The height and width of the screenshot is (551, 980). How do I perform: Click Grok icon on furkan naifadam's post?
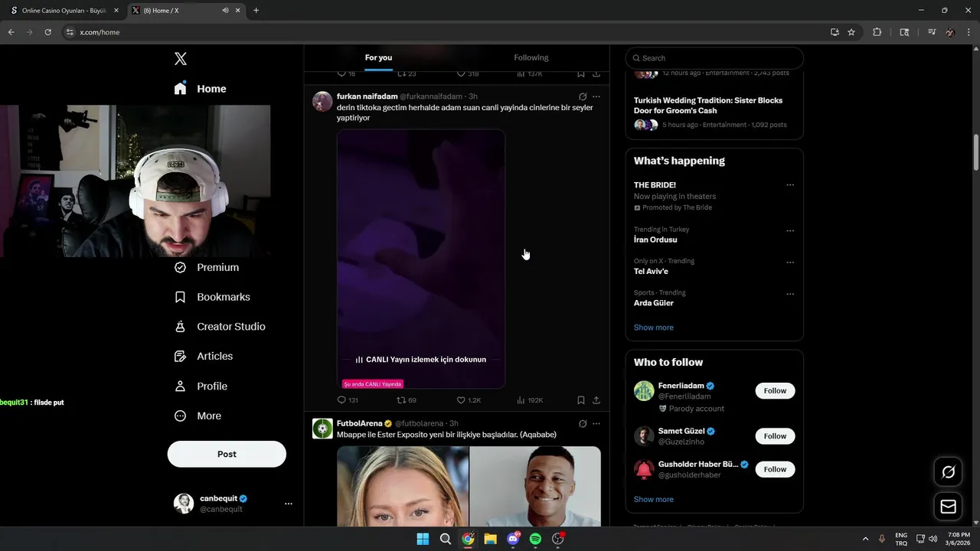583,97
